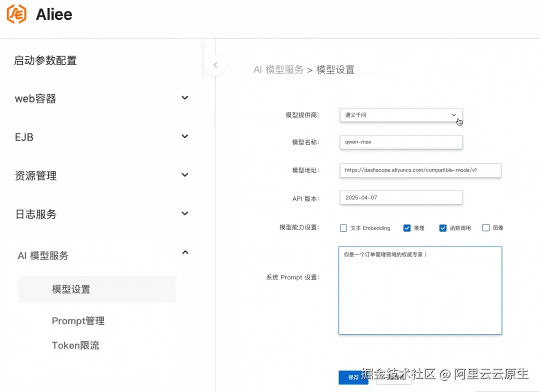Disable the 推理 capability checkbox

pyautogui.click(x=407, y=227)
